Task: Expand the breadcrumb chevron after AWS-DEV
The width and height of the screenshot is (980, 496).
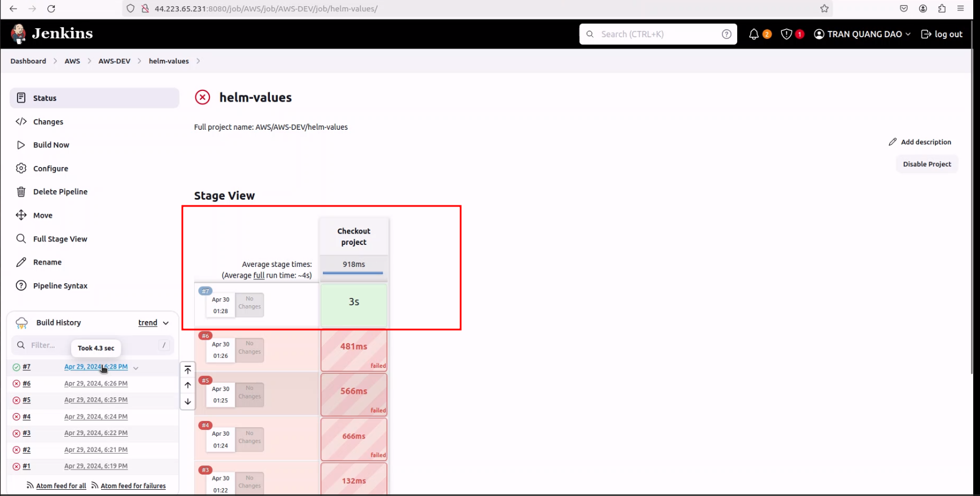Action: (x=139, y=61)
